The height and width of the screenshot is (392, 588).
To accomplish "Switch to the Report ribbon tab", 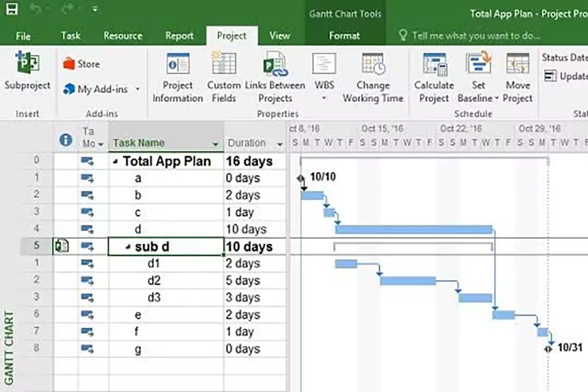I will 179,35.
